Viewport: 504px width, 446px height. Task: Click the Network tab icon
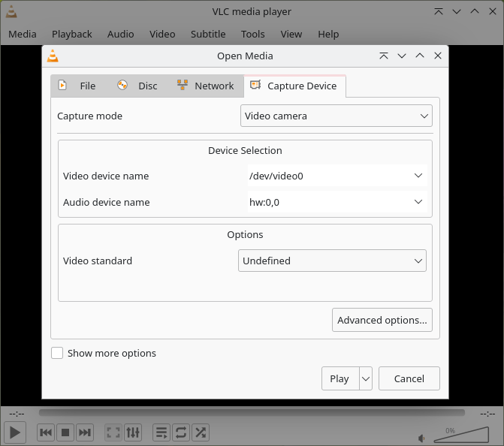pyautogui.click(x=183, y=85)
